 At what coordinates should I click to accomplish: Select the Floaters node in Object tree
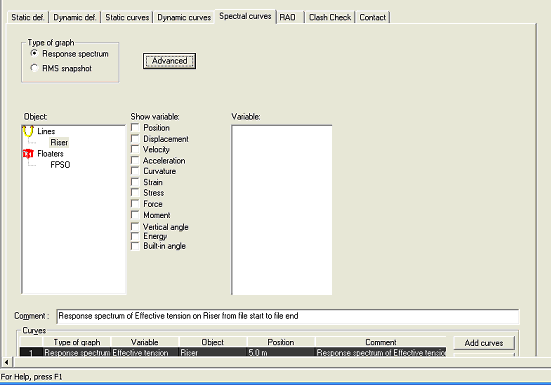tap(50, 154)
